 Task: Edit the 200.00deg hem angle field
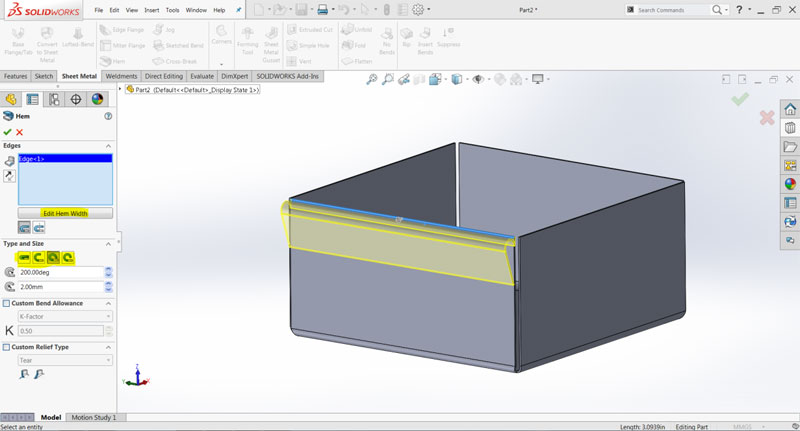click(61, 272)
